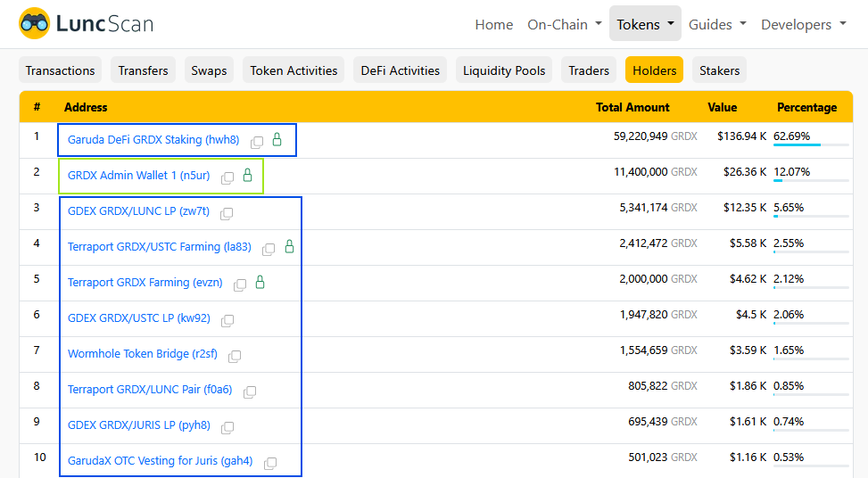Copy address of GDEX GRDX/USTC LP
Image resolution: width=868 pixels, height=478 pixels.
(x=227, y=320)
